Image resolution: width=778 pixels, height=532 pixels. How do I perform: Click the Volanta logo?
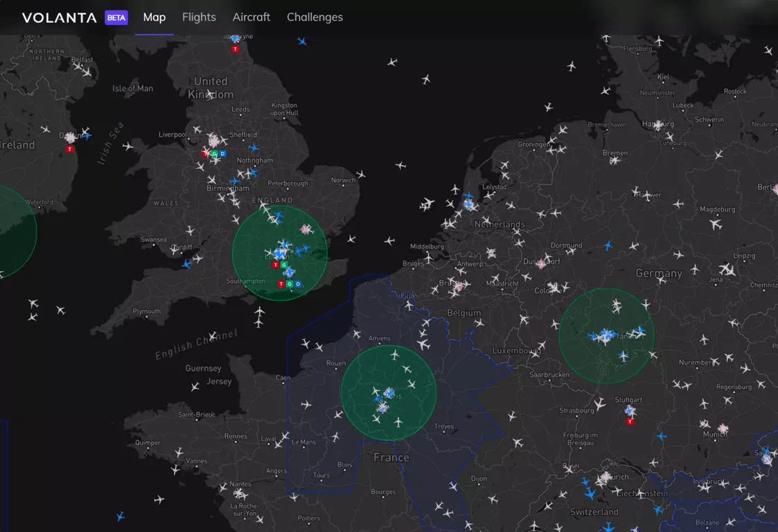[59, 18]
